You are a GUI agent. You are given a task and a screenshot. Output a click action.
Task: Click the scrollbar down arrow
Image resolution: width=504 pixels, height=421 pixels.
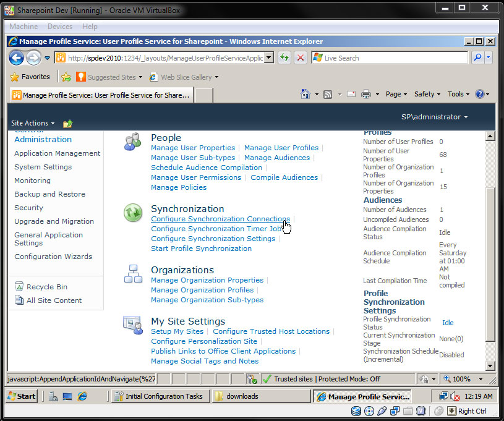pyautogui.click(x=490, y=366)
